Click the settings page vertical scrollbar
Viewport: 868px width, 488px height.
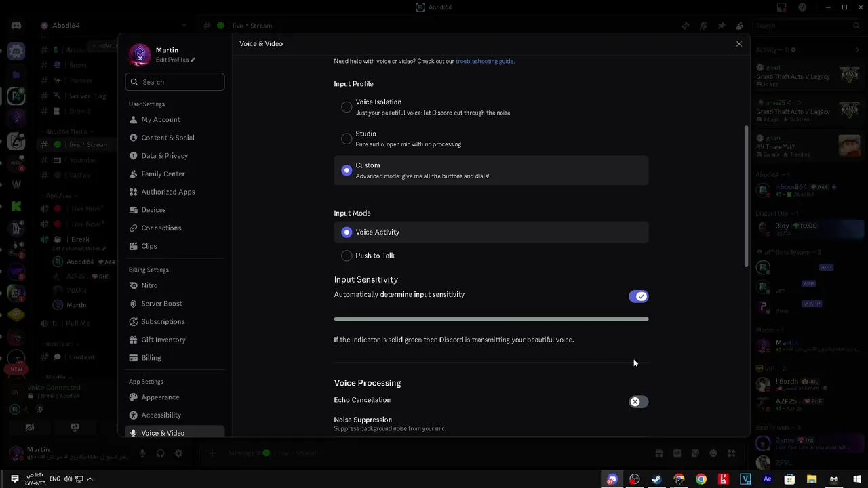point(747,197)
